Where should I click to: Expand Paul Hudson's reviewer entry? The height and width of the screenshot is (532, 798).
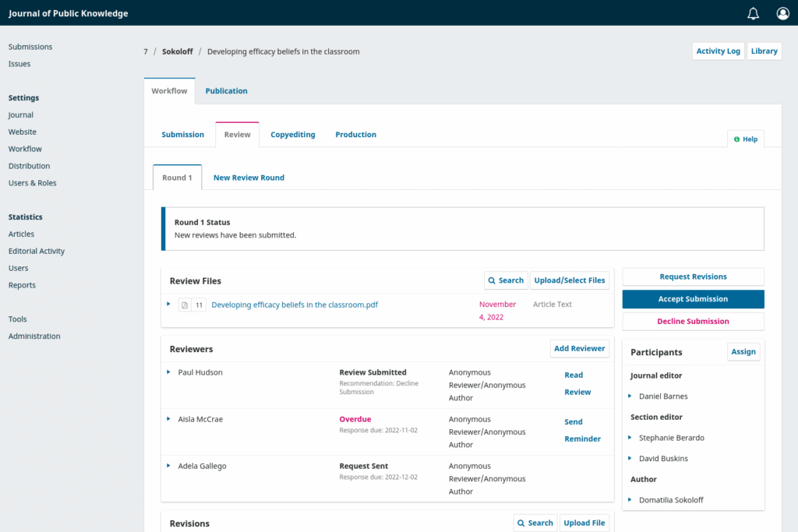[x=170, y=372]
